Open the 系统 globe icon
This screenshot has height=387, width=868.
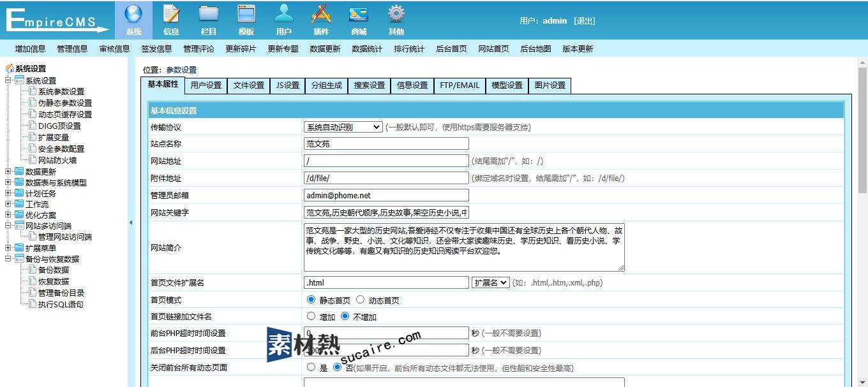pos(133,14)
